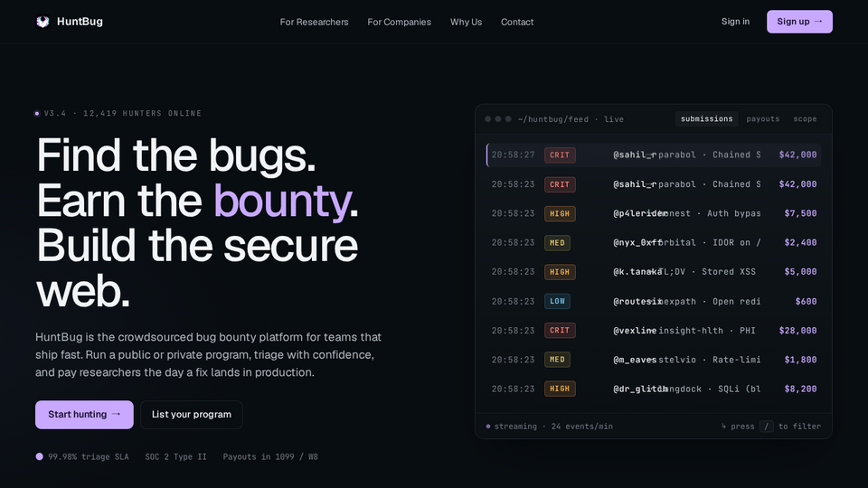Click the CRIT badge at 20:58:27
Viewport: 868px width, 488px height.
pos(560,155)
